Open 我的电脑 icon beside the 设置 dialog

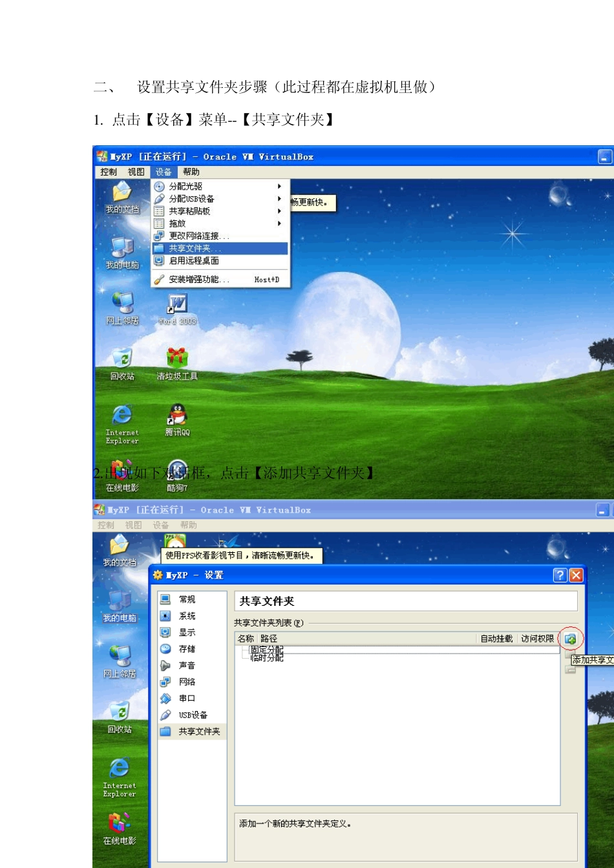click(x=120, y=606)
